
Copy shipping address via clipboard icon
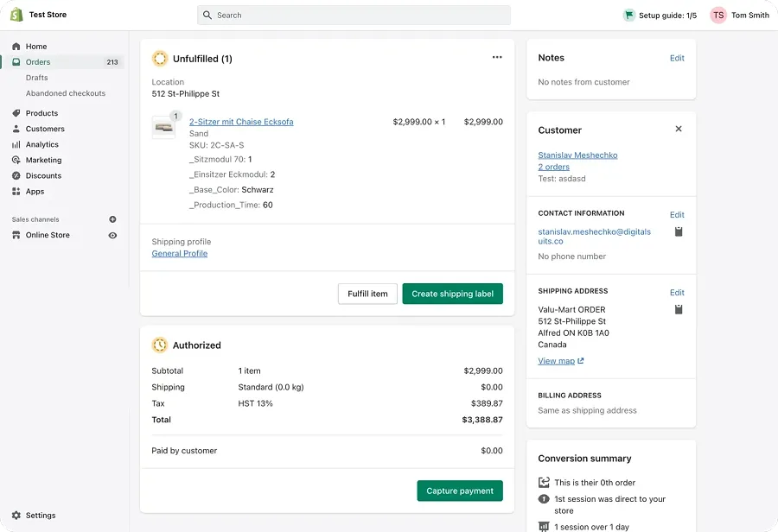pyautogui.click(x=679, y=309)
